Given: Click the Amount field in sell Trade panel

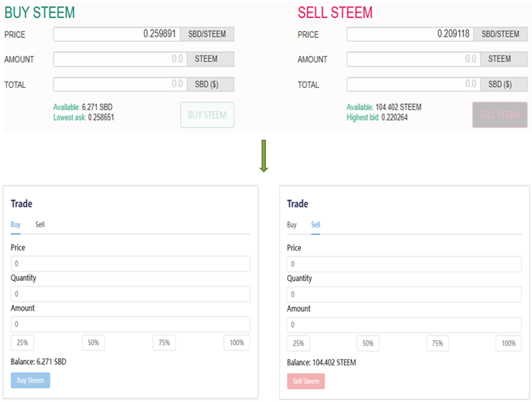Looking at the screenshot, I should click(x=404, y=325).
